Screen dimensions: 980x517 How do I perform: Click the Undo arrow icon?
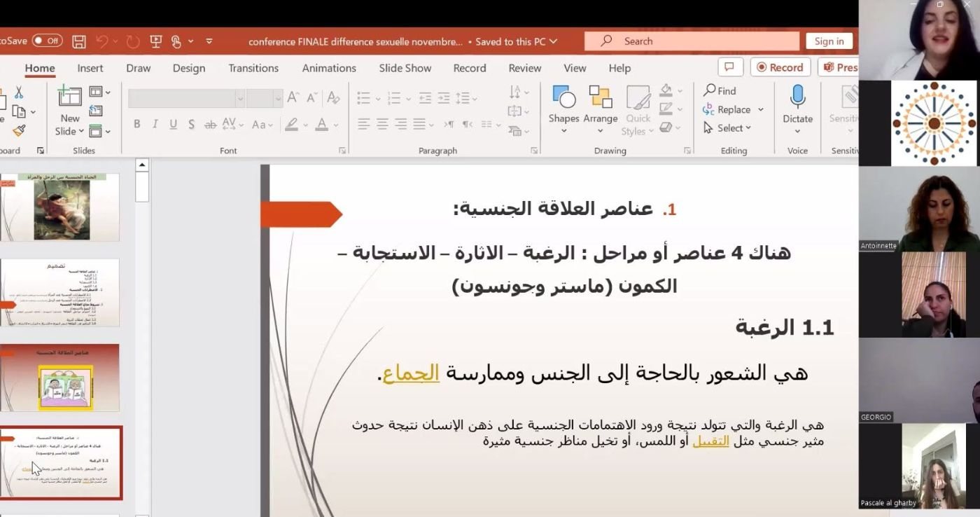(103, 41)
